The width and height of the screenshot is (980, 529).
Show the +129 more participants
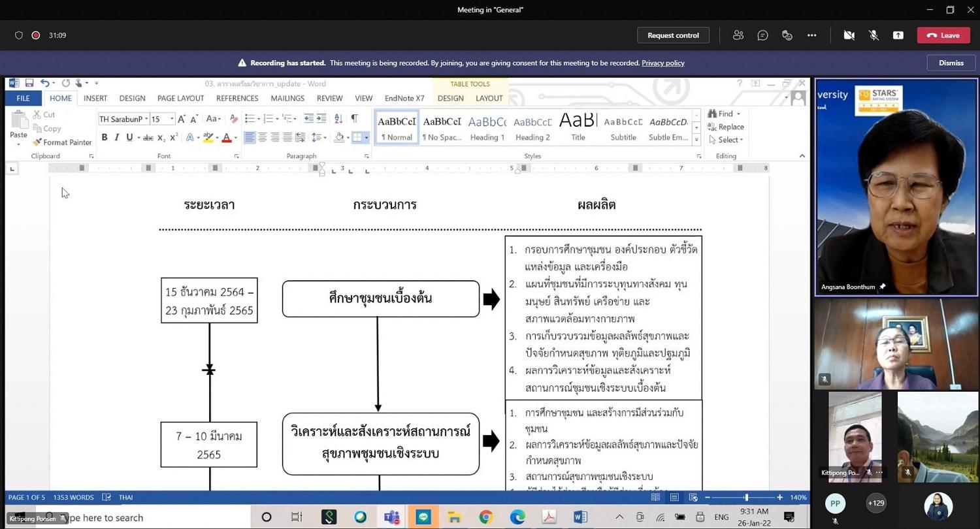(876, 503)
